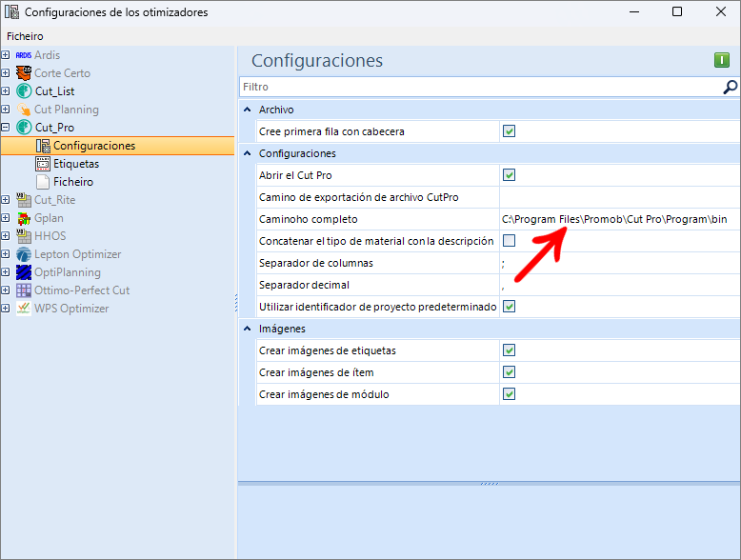Click the Configuraciones tree icon
741x560 pixels.
(43, 146)
